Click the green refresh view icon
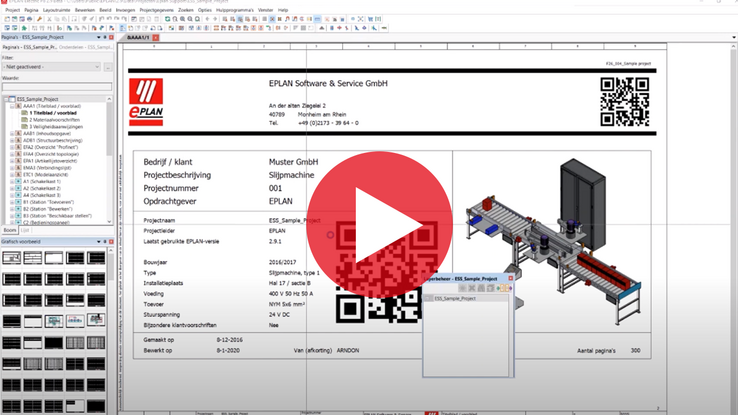738x415 pixels. pos(167,19)
